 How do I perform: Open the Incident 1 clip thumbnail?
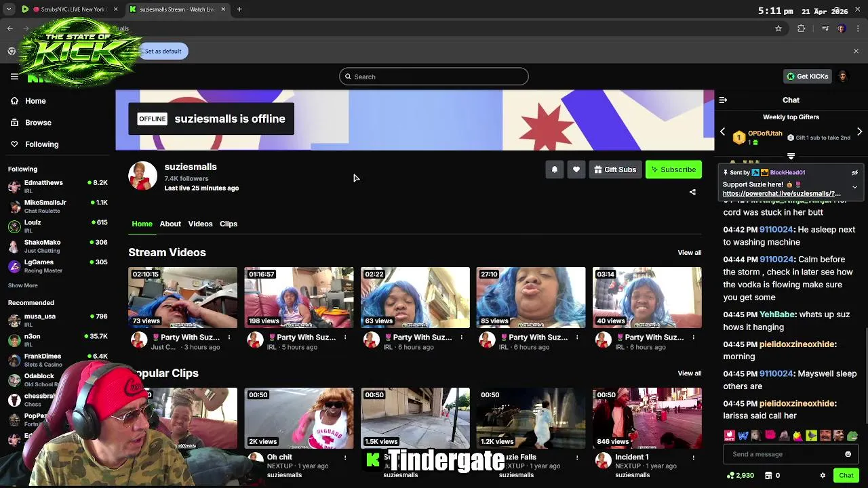pyautogui.click(x=647, y=418)
